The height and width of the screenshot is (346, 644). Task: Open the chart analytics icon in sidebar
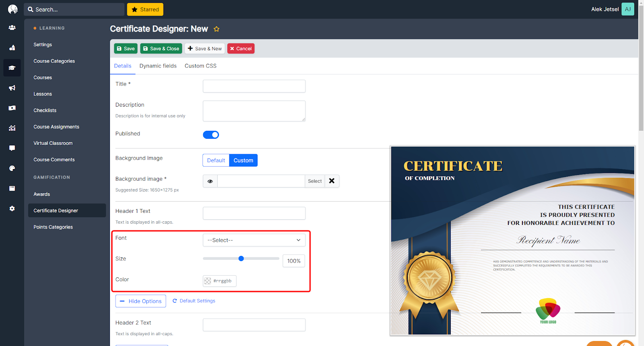12,128
